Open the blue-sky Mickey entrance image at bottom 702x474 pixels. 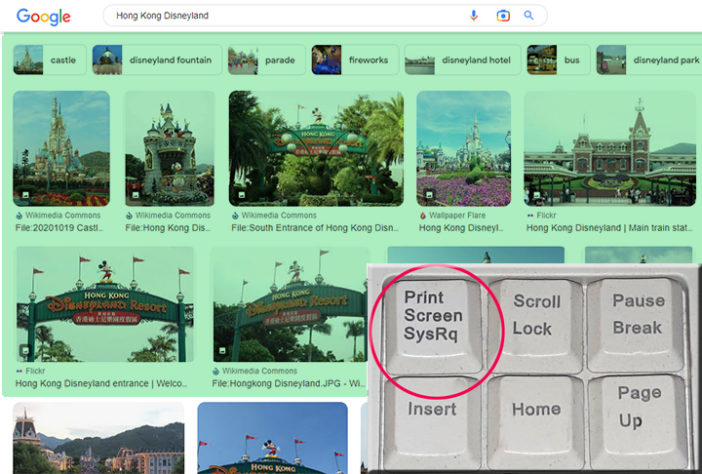click(272, 438)
